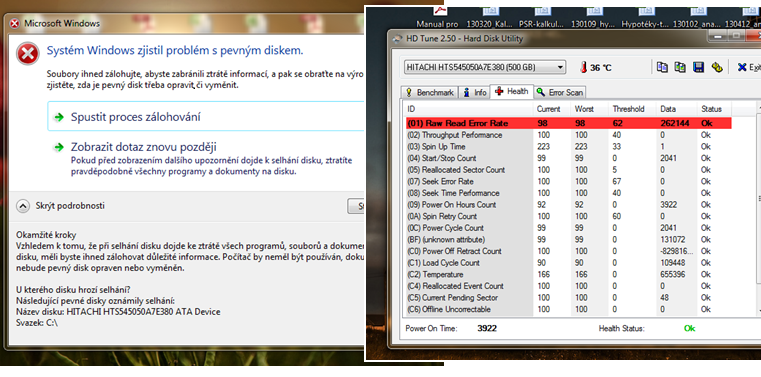Click the thermometer temperature icon

[x=583, y=67]
